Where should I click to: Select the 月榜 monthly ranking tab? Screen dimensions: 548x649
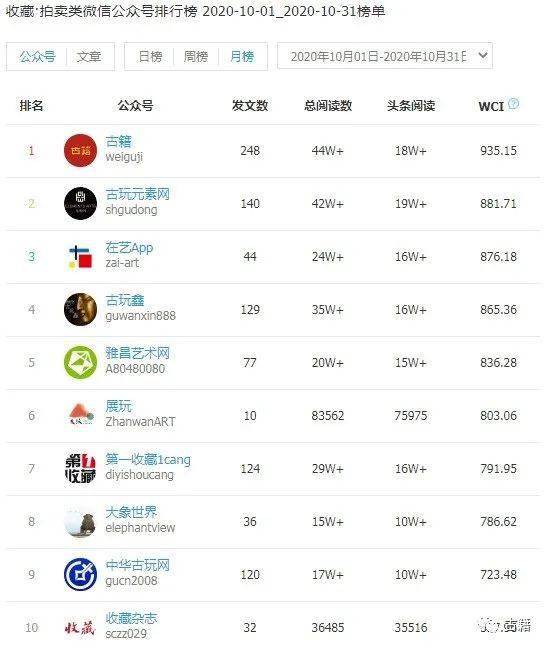pyautogui.click(x=242, y=56)
